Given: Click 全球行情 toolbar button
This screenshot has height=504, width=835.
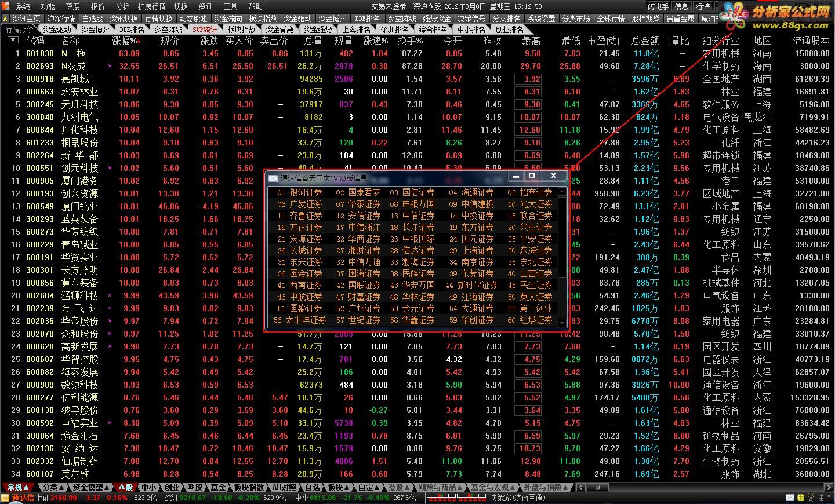Looking at the screenshot, I should click(x=611, y=19).
